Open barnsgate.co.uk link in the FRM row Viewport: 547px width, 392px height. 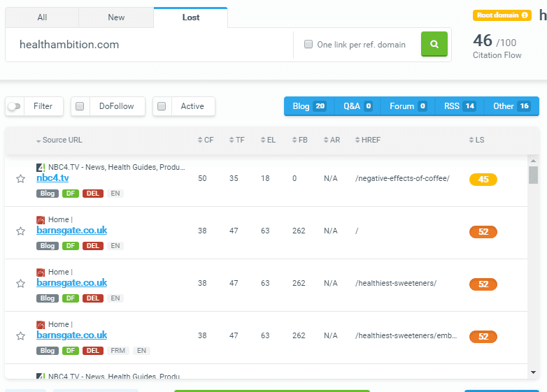pos(71,335)
